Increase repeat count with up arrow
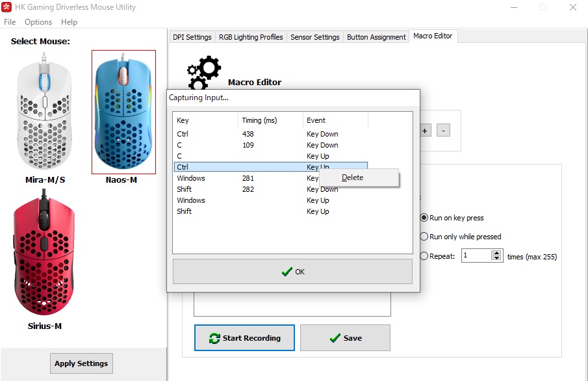Viewport: 588px width, 381px height. (496, 253)
